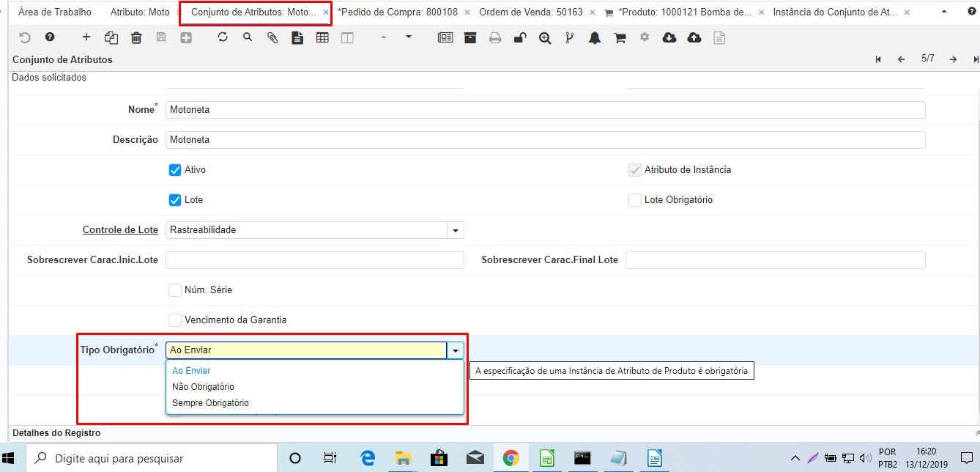
Task: Click the Attachment paperclip icon
Action: pyautogui.click(x=272, y=37)
